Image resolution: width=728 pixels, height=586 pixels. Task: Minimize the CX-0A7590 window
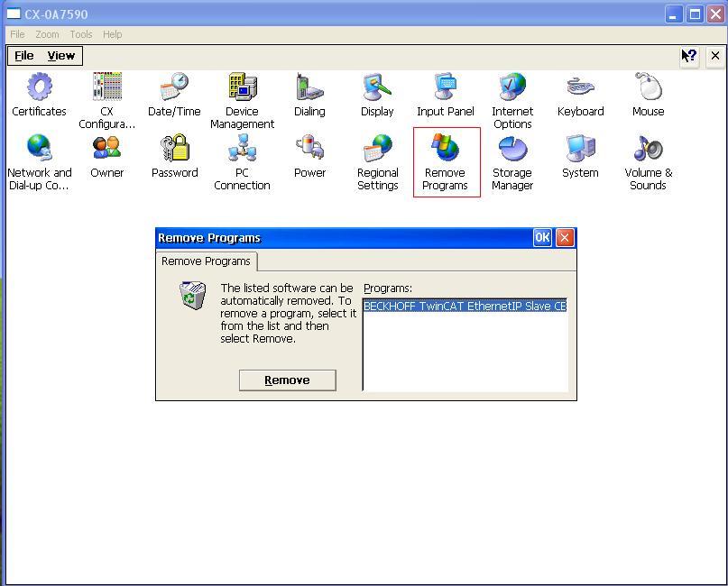point(673,14)
